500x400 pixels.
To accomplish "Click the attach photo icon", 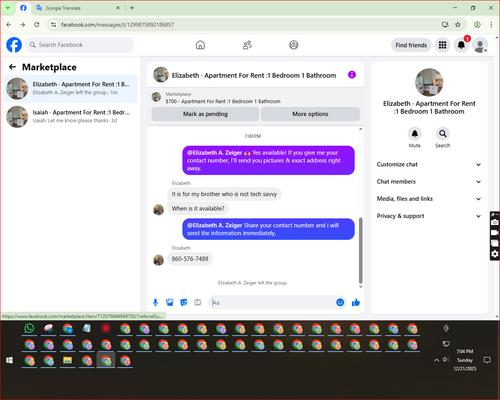I will point(170,302).
